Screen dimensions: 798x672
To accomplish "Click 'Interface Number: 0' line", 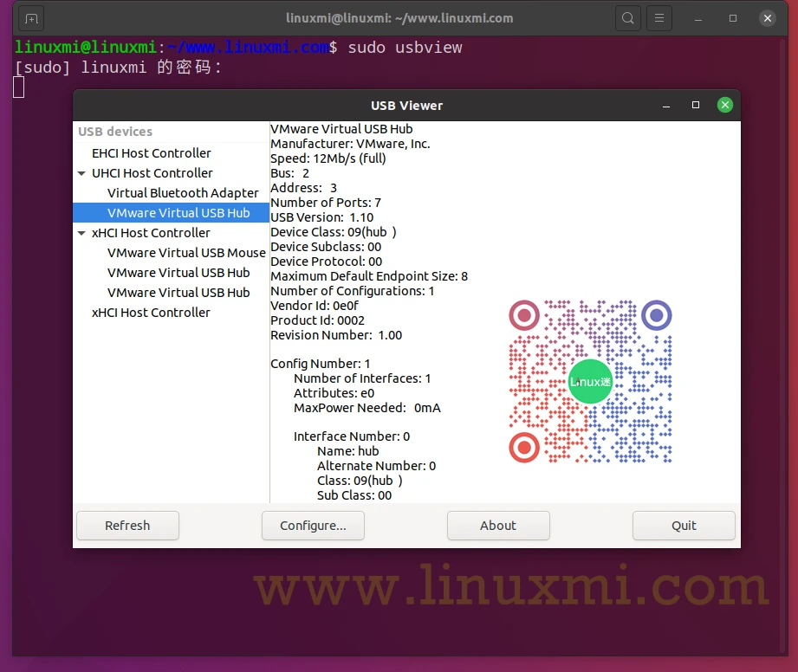I will pos(352,436).
